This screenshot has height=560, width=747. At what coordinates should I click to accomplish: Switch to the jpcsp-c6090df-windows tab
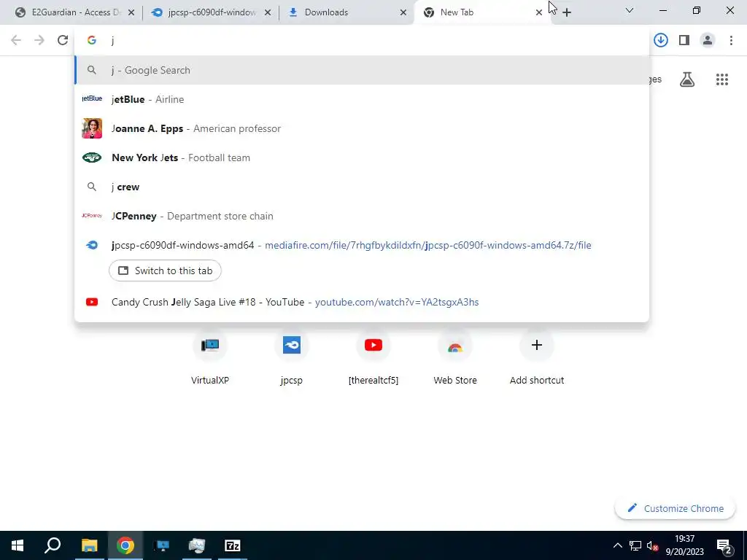(x=211, y=12)
